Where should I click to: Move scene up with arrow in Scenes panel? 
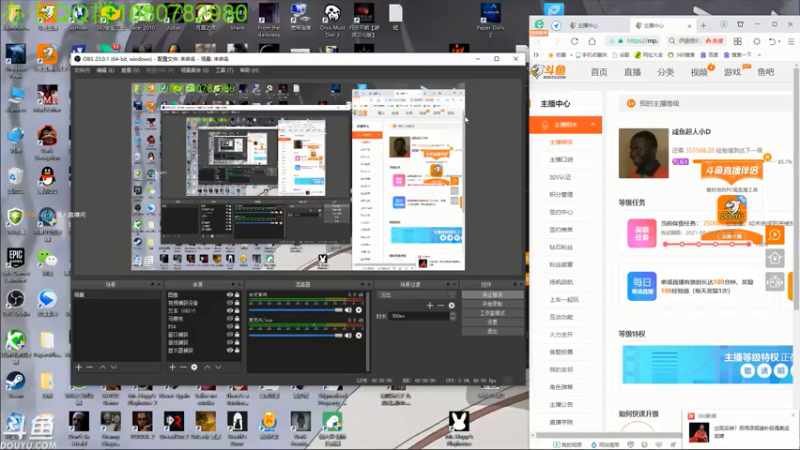pos(103,367)
